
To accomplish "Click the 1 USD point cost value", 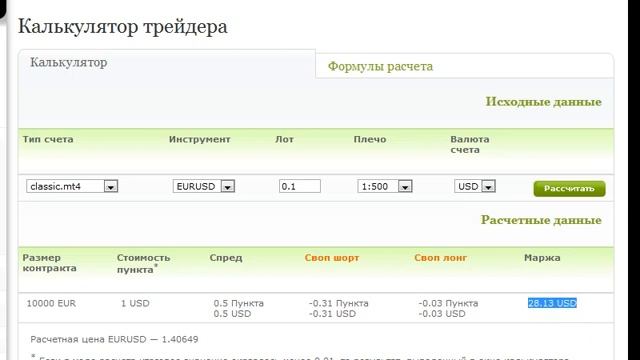I will point(135,303).
